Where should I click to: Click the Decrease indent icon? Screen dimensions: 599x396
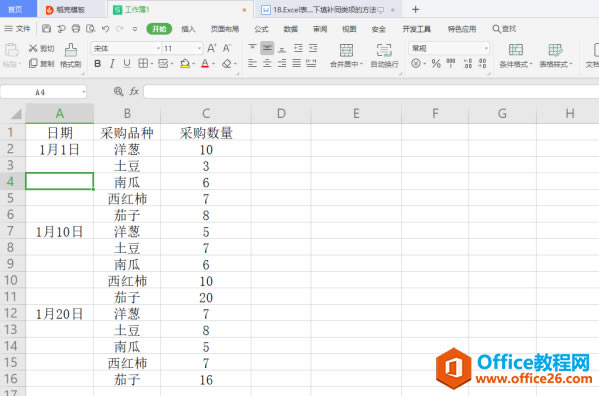click(x=298, y=48)
